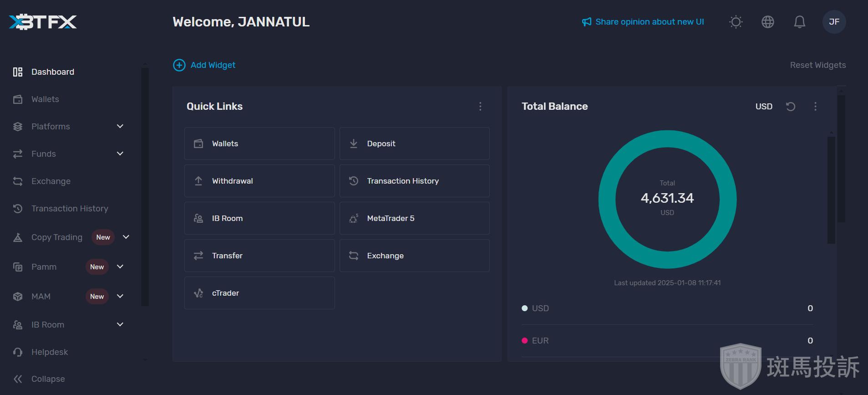The image size is (868, 395).
Task: Refresh the Total Balance widget
Action: (x=791, y=107)
